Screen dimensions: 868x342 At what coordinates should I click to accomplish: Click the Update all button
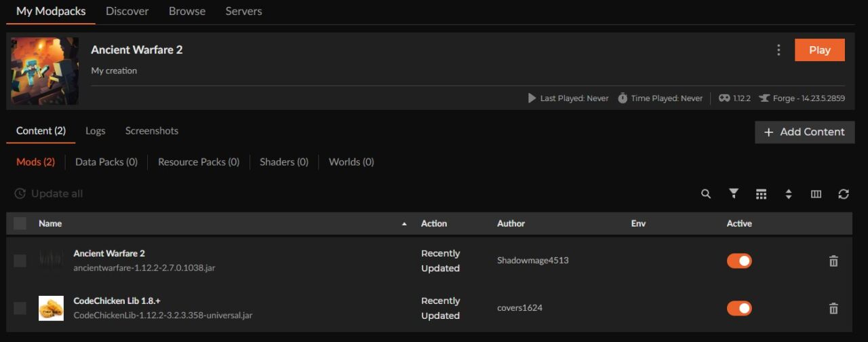(49, 194)
